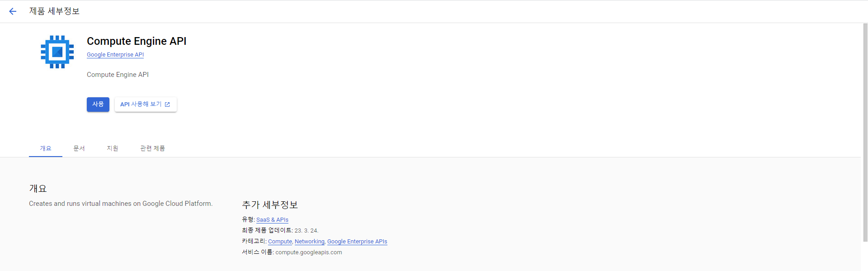Click the external link icon beside 사용해 보기

(x=167, y=105)
